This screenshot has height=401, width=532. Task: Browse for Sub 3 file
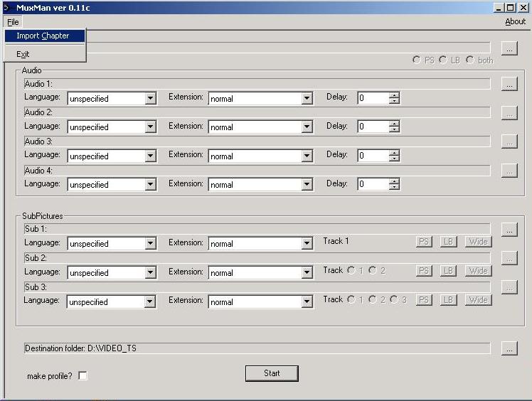(x=509, y=287)
